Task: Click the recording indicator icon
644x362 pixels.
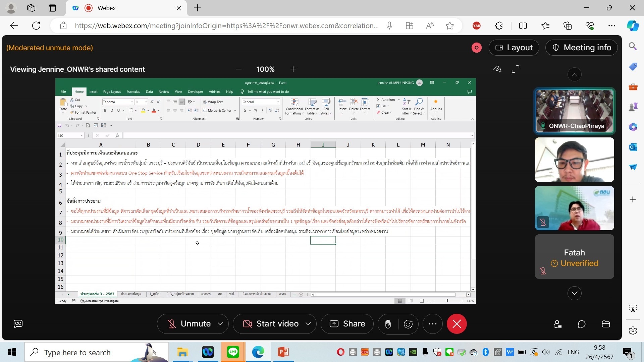Action: tap(476, 48)
